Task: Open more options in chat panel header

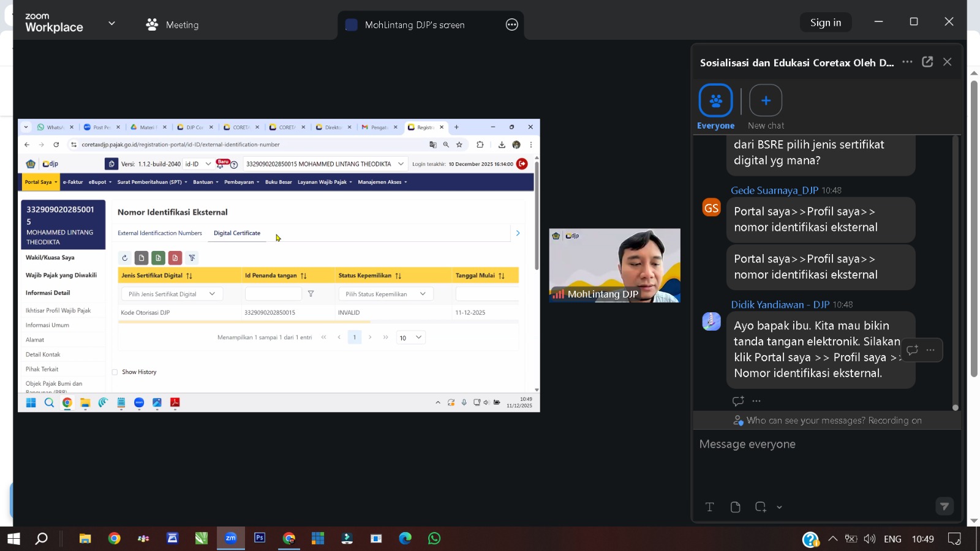Action: (x=907, y=62)
